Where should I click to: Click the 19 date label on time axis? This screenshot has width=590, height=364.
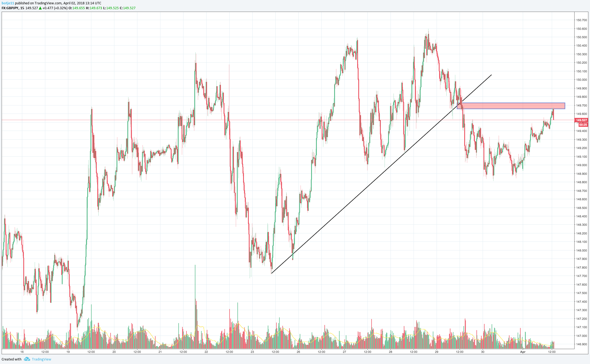click(68, 352)
